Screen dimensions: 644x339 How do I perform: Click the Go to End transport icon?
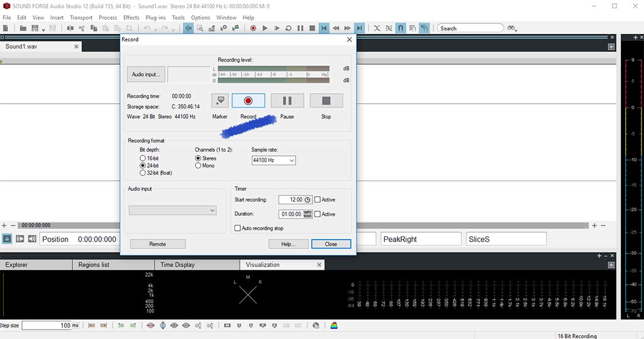point(359,28)
